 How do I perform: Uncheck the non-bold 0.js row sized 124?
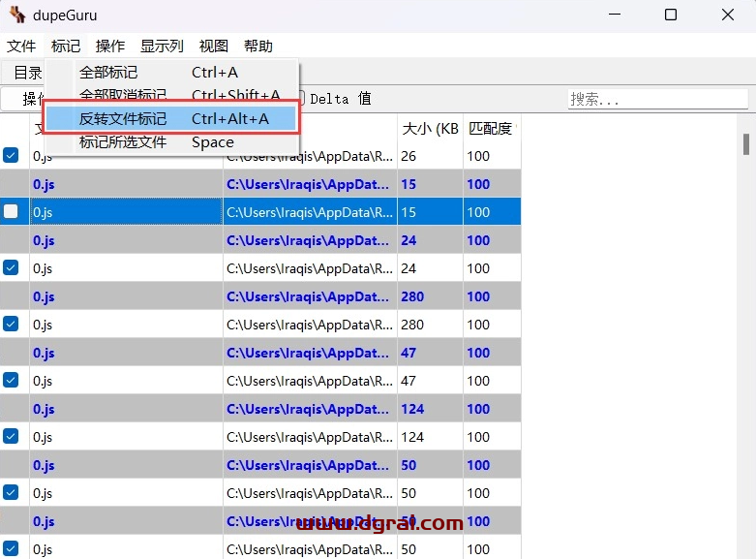(x=11, y=436)
